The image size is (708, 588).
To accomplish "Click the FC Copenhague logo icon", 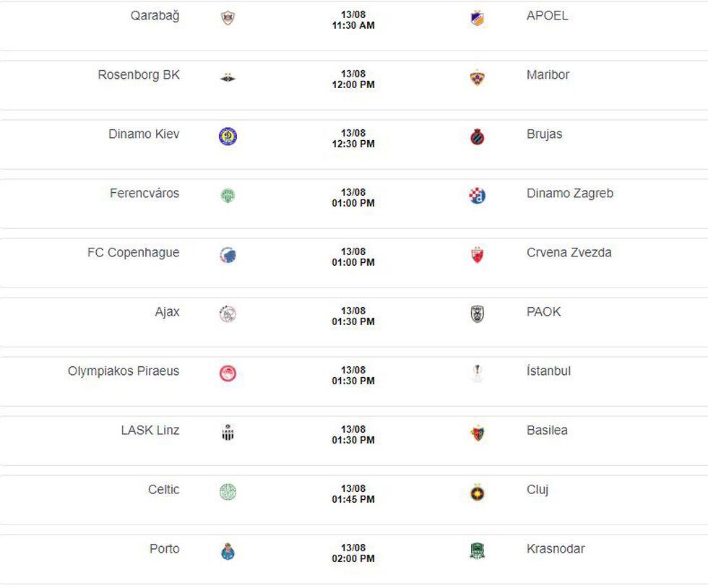I will click(228, 255).
